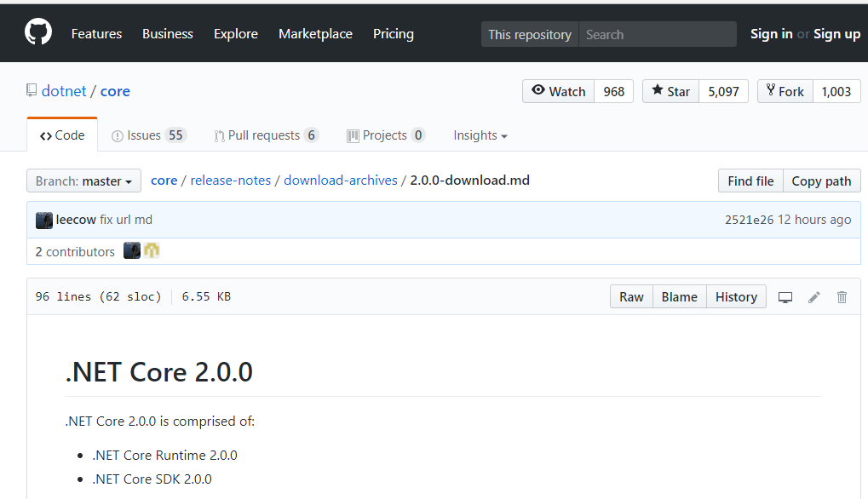Open the This repository search scope selector
Screen dimensions: 868x499
pyautogui.click(x=529, y=34)
